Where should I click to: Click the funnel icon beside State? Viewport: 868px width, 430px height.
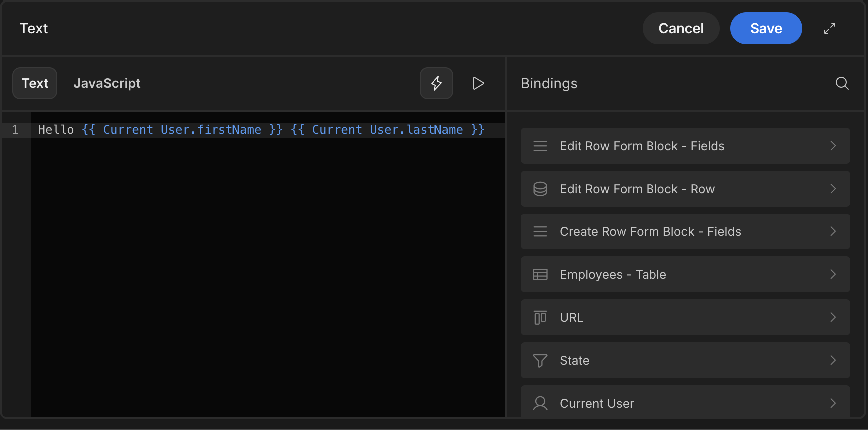coord(540,360)
